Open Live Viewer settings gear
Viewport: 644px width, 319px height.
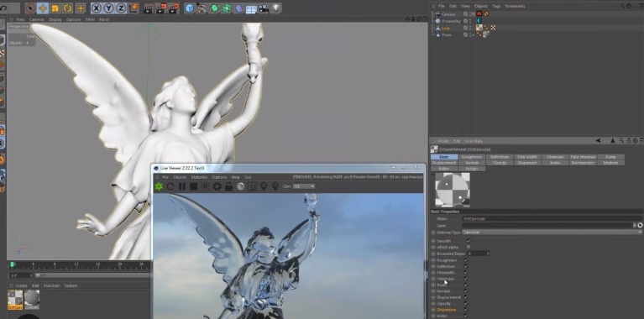pyautogui.click(x=217, y=187)
